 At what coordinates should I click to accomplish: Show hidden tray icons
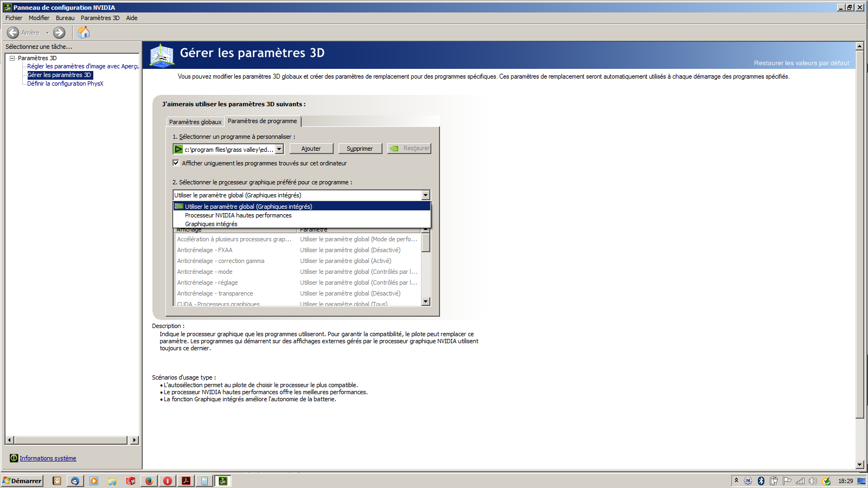pyautogui.click(x=736, y=480)
